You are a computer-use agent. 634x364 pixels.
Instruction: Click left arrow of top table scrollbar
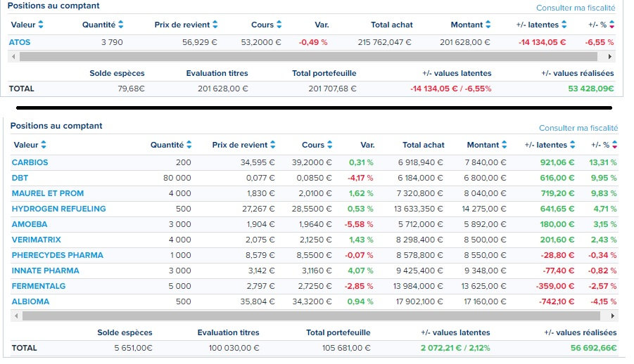(14, 56)
